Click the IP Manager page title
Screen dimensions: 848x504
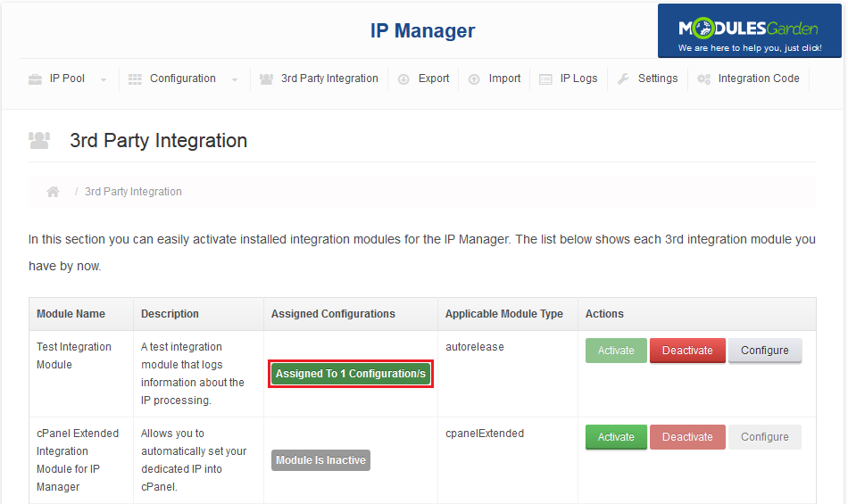point(422,31)
